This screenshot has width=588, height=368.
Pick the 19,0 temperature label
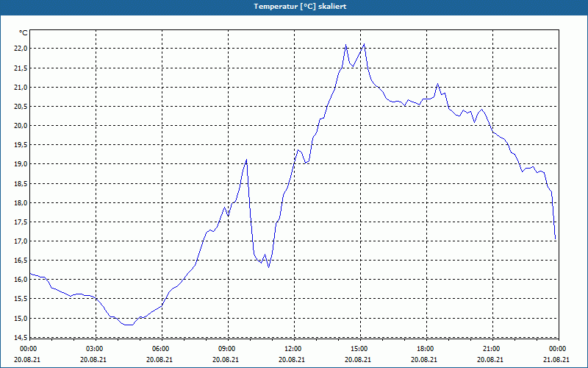tap(20, 164)
